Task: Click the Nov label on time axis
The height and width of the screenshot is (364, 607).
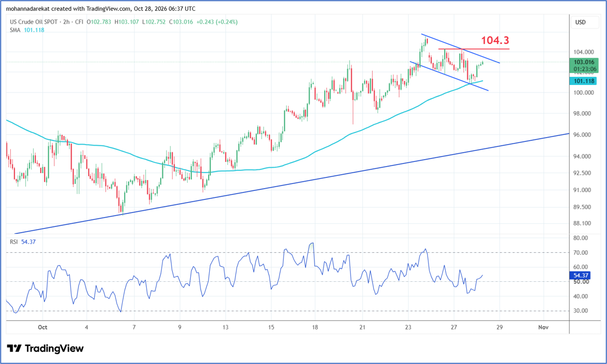Action: coord(543,327)
